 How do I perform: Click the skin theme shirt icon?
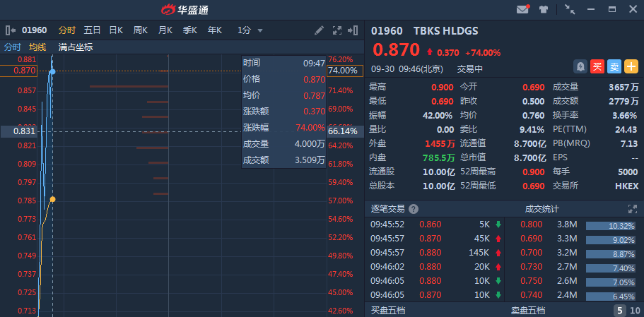click(x=544, y=9)
